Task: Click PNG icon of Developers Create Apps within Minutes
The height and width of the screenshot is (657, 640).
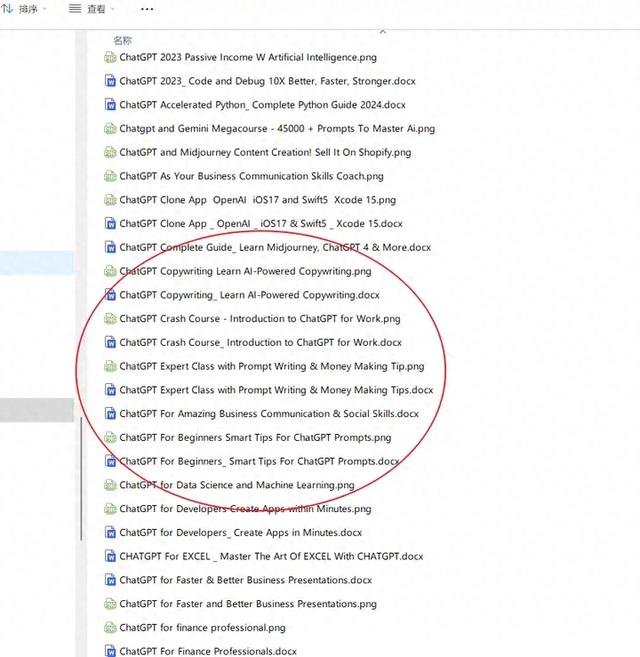Action: [x=110, y=508]
